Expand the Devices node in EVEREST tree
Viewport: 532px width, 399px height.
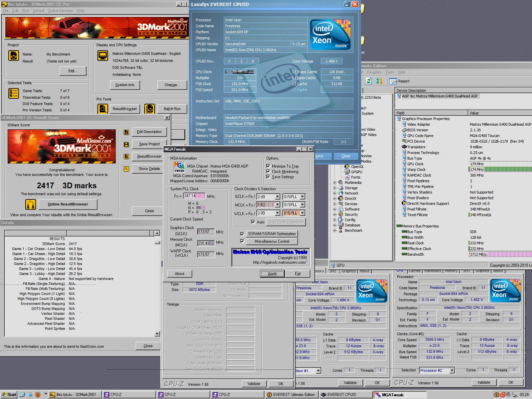(335, 204)
